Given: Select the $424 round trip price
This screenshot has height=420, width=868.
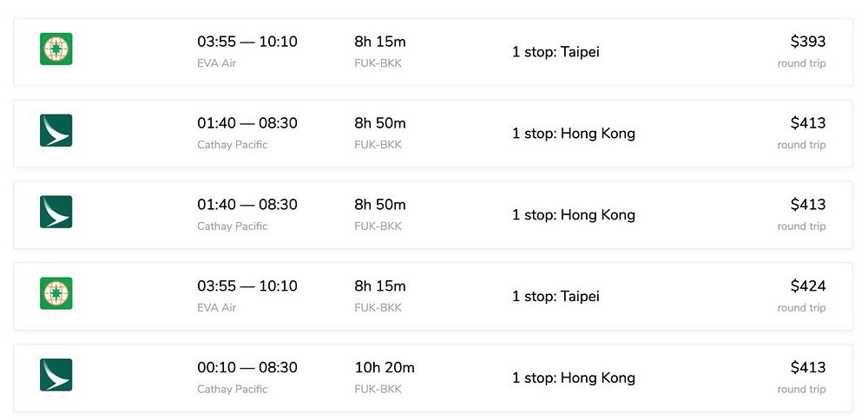Looking at the screenshot, I should [x=807, y=286].
